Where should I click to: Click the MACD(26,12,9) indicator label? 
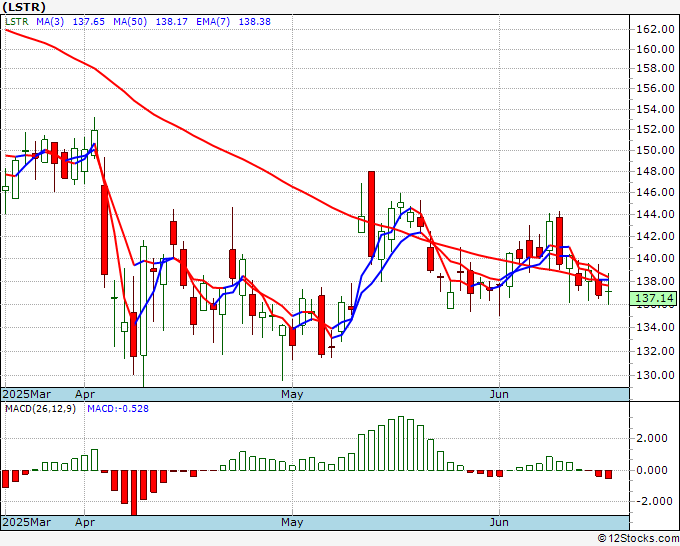click(x=40, y=409)
